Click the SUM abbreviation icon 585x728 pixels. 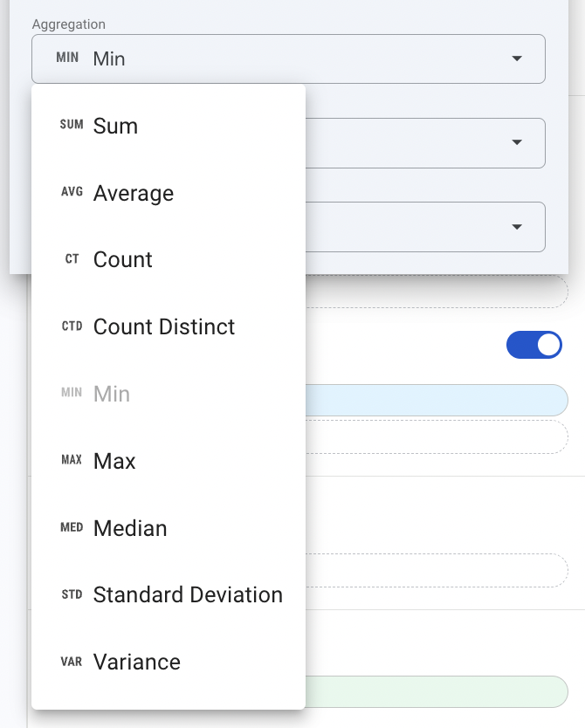[70, 127]
